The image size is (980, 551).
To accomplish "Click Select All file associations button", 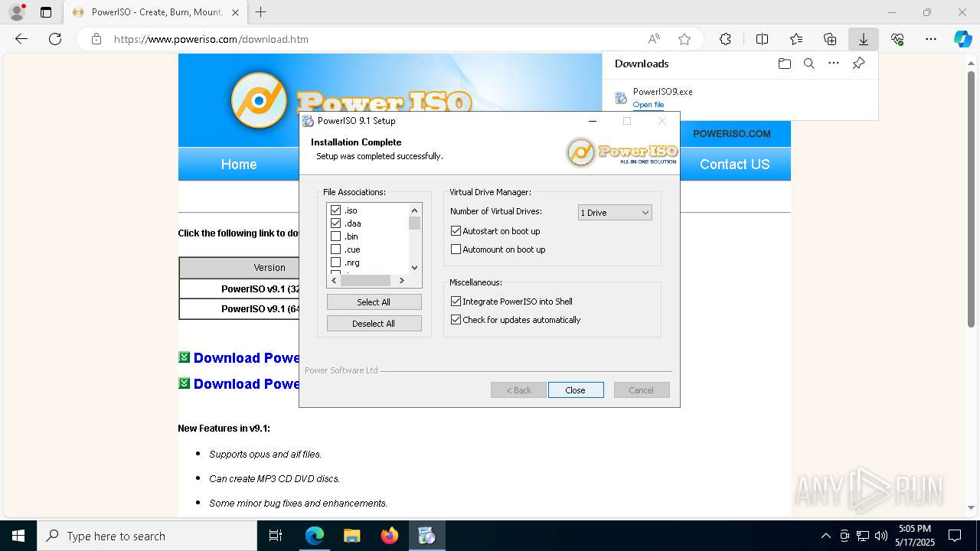I will (374, 302).
